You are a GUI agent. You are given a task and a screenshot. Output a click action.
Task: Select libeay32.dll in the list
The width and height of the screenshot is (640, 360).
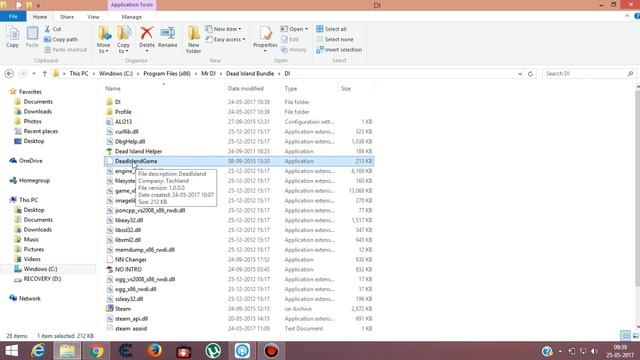(129, 220)
